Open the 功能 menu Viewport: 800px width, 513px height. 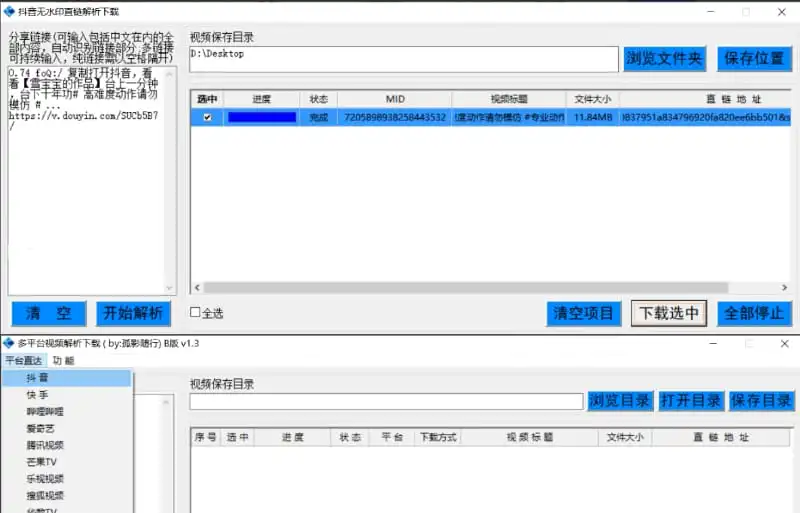tap(63, 360)
